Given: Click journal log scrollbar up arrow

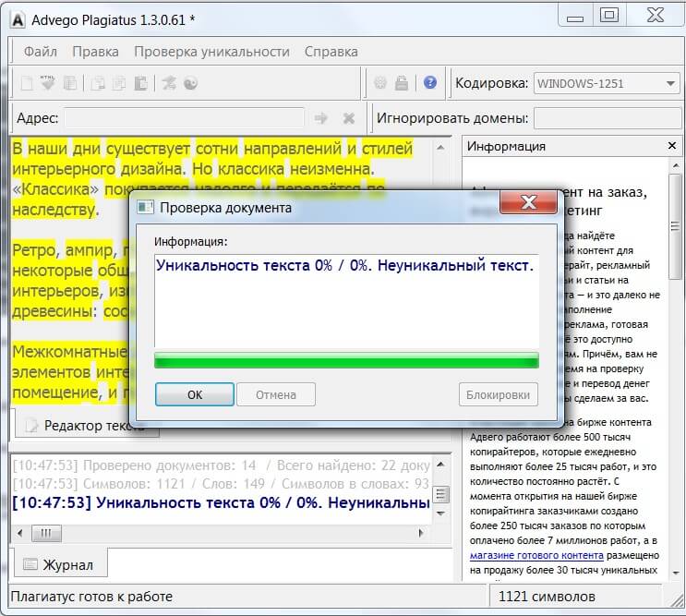Looking at the screenshot, I should [x=440, y=465].
